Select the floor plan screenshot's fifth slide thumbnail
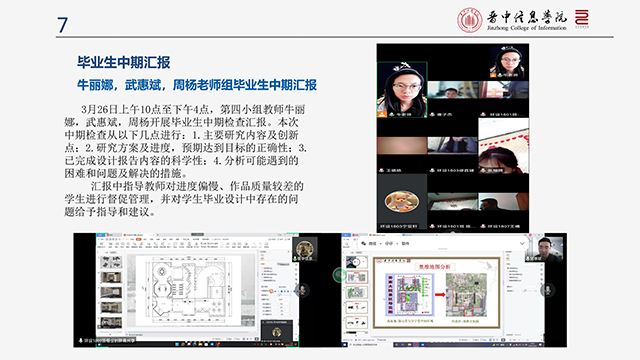 tap(111, 322)
